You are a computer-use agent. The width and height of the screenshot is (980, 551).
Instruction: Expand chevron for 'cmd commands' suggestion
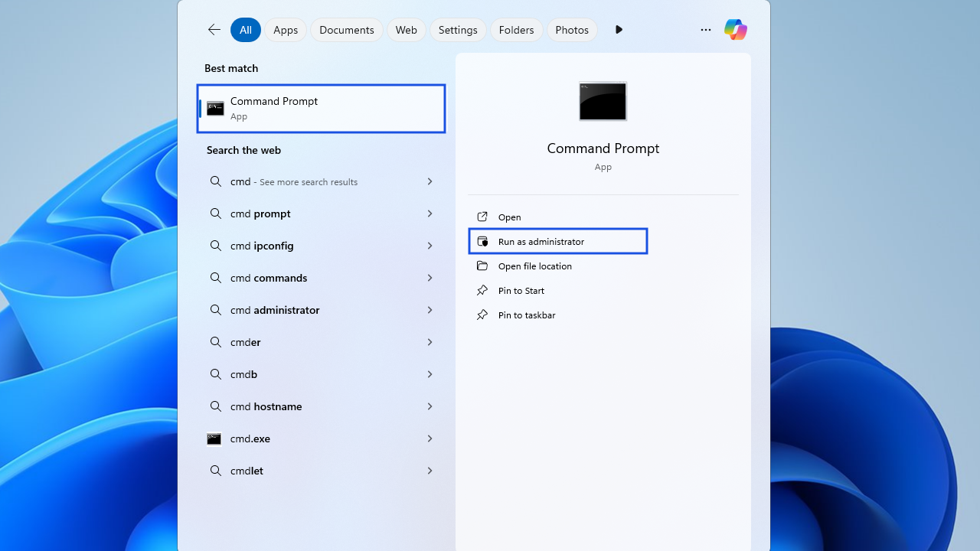[430, 278]
